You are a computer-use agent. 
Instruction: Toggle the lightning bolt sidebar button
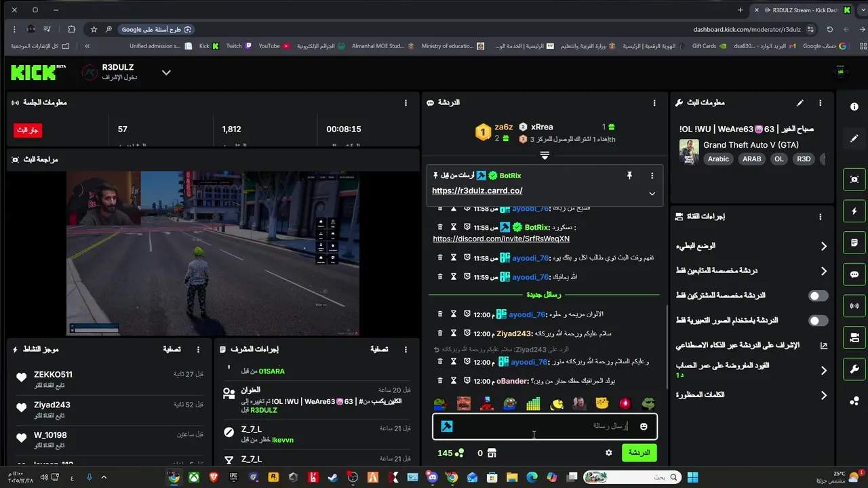pyautogui.click(x=854, y=211)
